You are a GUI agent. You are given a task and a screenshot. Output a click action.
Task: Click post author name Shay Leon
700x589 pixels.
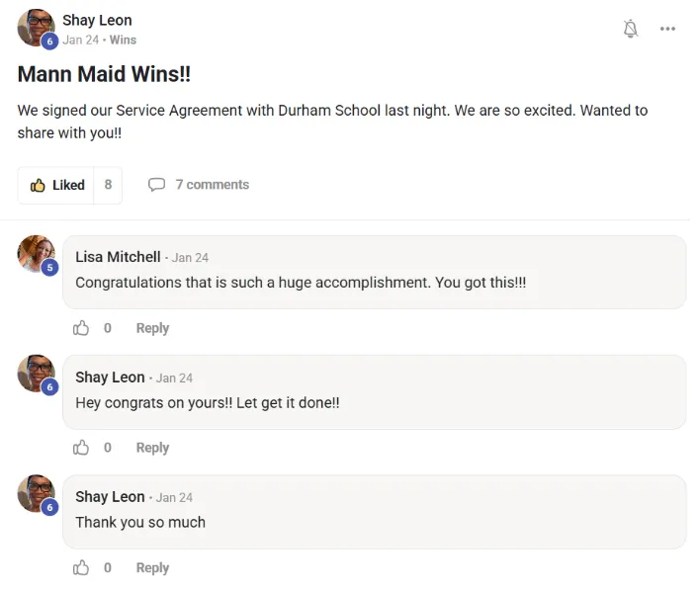click(97, 20)
